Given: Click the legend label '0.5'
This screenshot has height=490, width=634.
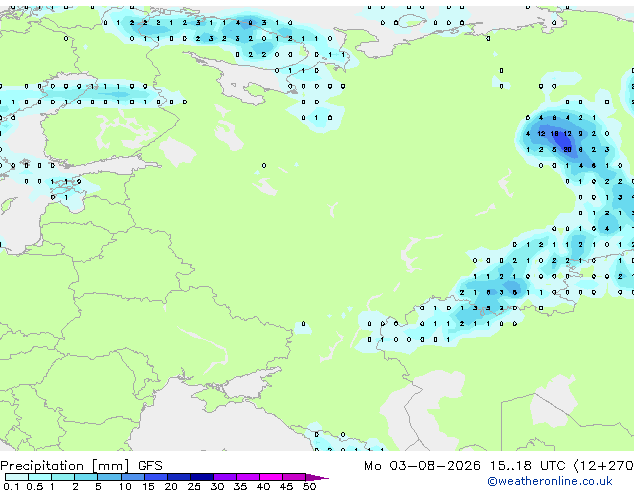Looking at the screenshot, I should pos(35,486).
